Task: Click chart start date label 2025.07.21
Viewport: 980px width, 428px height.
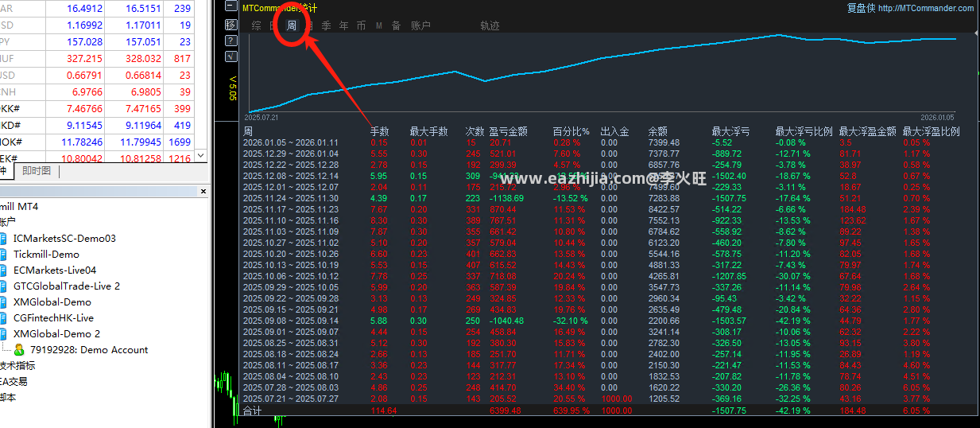Action: pos(261,117)
